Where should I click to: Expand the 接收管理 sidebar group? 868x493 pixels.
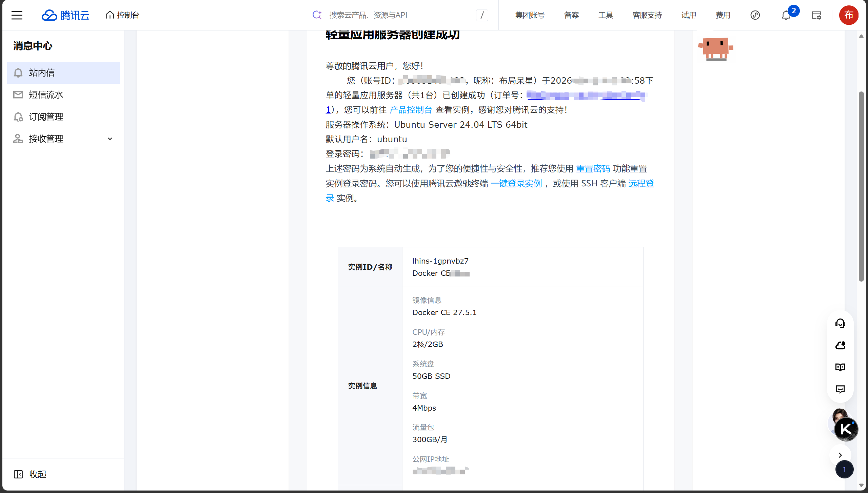click(63, 139)
